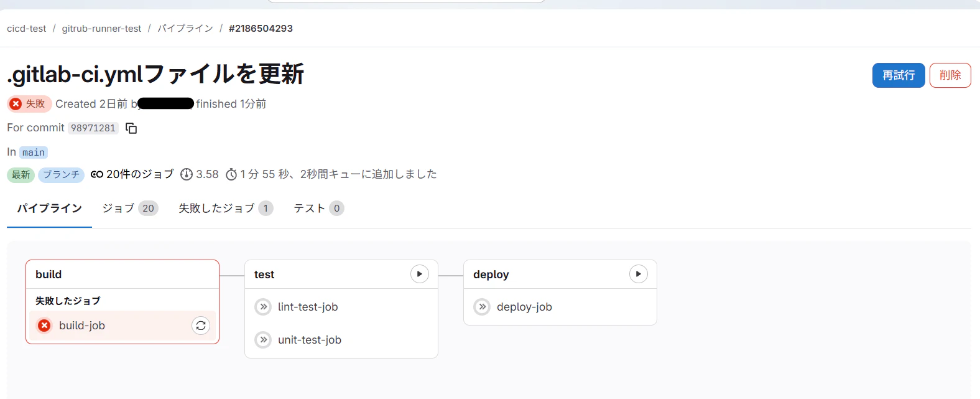Open the テスト tab
Image resolution: width=980 pixels, height=399 pixels.
tap(318, 209)
